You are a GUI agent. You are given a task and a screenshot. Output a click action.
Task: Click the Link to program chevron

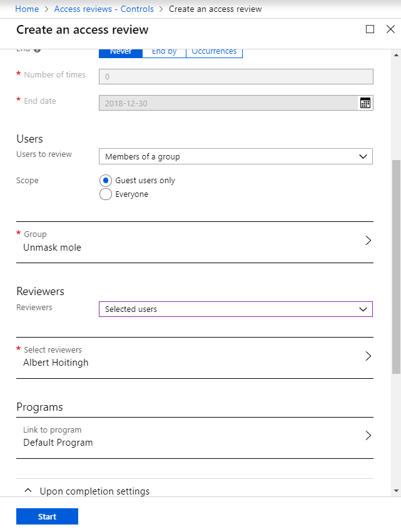(x=368, y=436)
